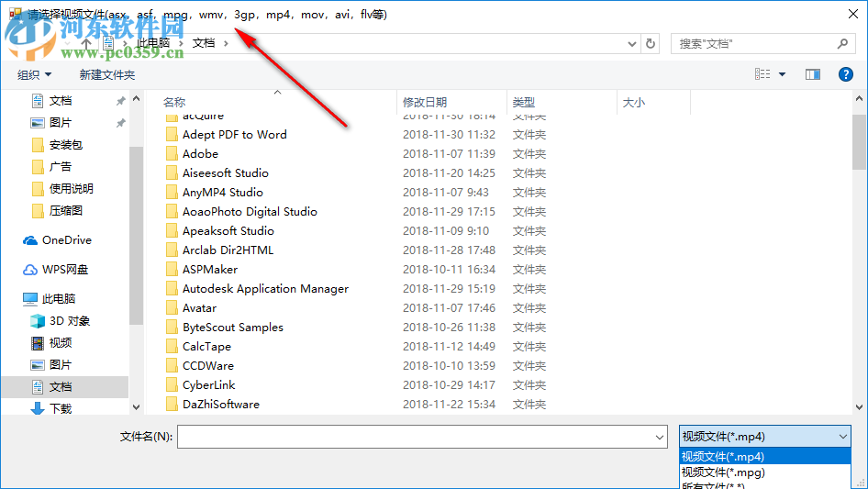The width and height of the screenshot is (868, 489).
Task: Open 广告 folder in sidebar
Action: (x=51, y=167)
